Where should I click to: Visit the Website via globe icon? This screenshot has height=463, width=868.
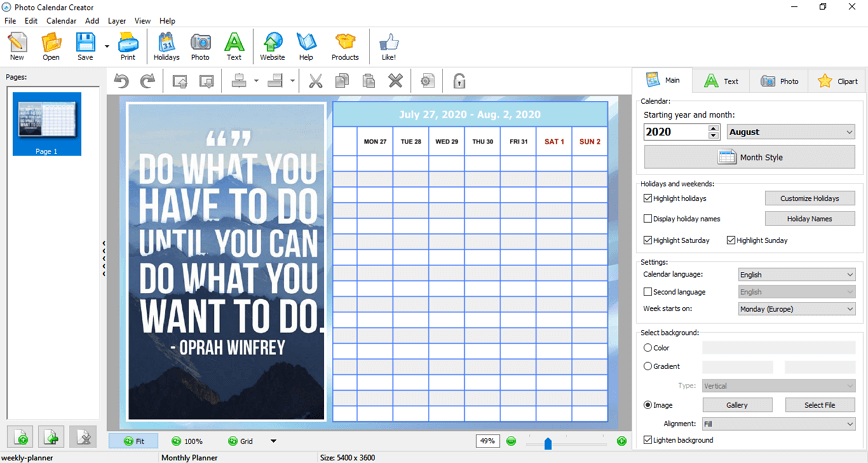(272, 47)
